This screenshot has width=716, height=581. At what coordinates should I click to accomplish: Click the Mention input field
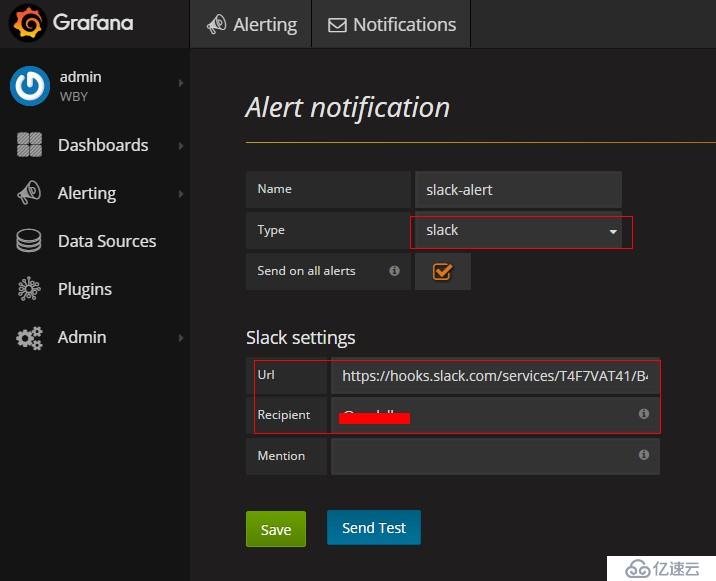click(x=495, y=456)
